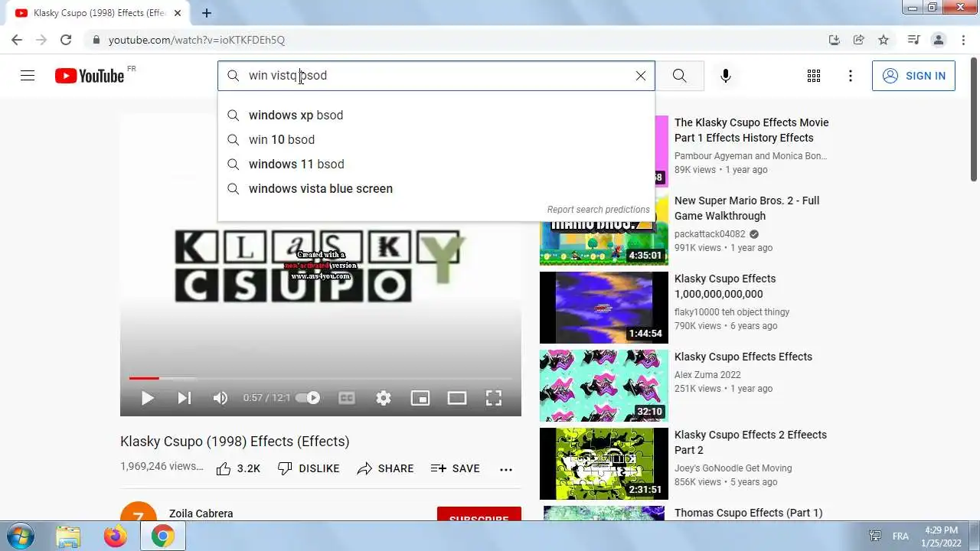Open the Windows Start button
Viewport: 980px width, 551px height.
point(20,536)
